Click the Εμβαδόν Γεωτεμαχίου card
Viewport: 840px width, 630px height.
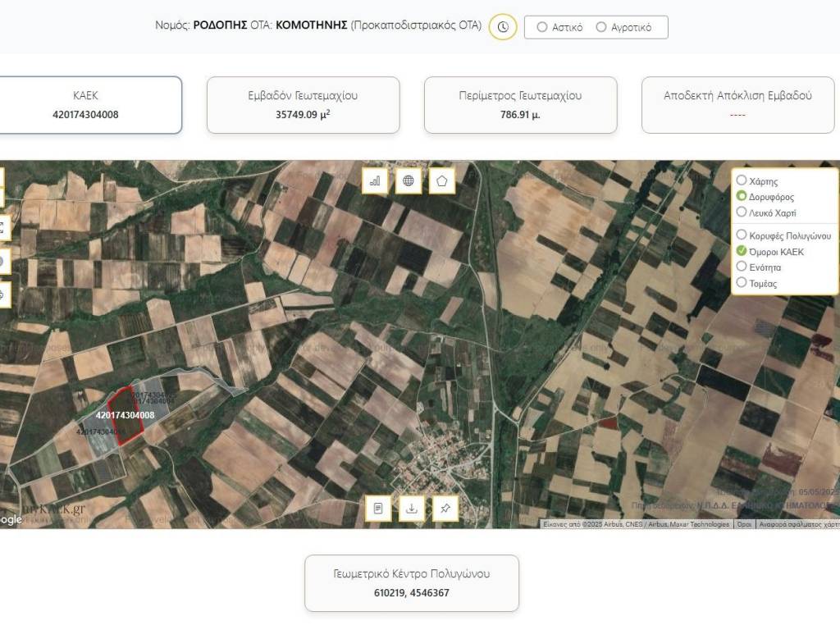[303, 105]
